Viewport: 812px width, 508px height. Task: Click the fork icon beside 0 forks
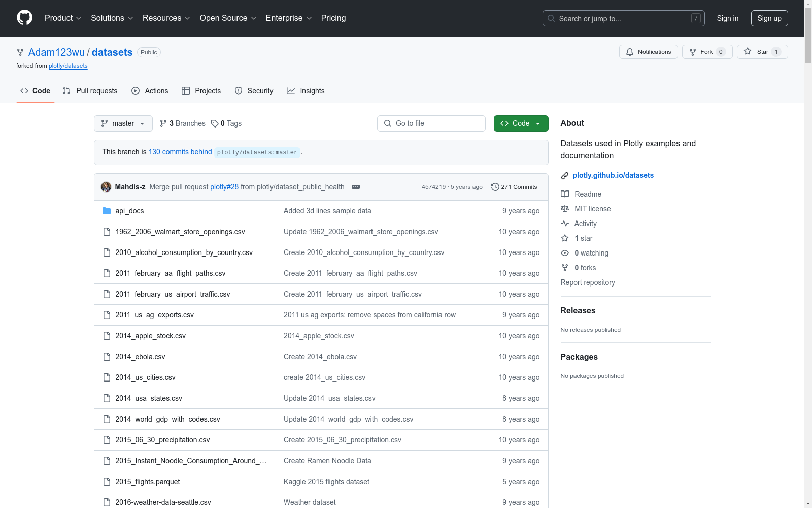coord(565,268)
